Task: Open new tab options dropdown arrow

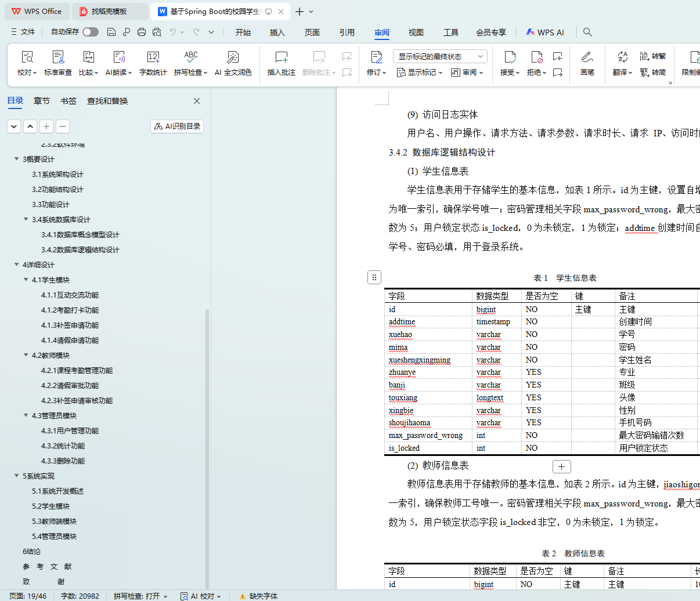Action: coord(311,12)
